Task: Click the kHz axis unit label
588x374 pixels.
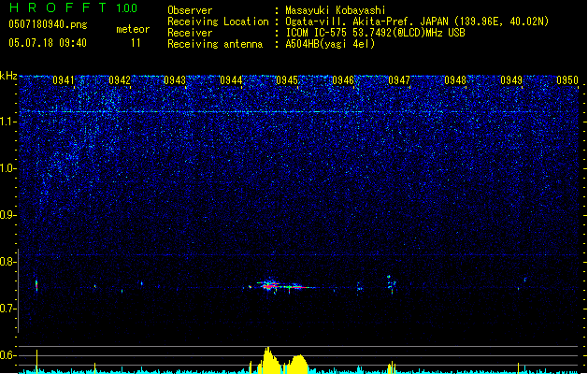Action: (x=8, y=76)
